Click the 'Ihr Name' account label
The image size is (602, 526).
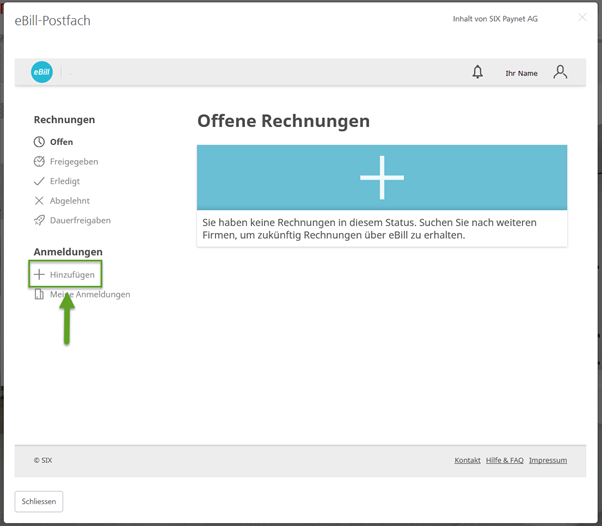click(x=521, y=73)
